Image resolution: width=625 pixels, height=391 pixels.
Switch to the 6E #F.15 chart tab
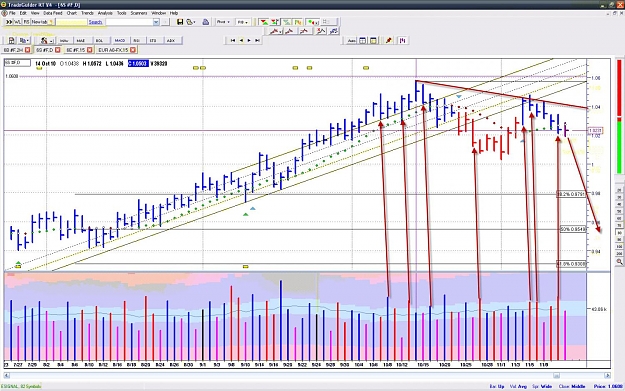coord(75,50)
